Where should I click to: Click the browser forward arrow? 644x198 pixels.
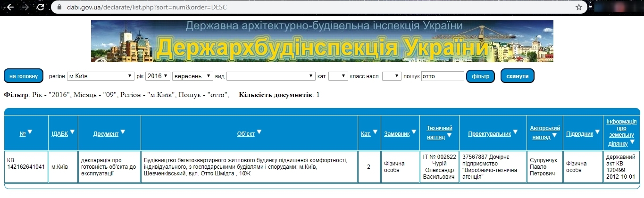(25, 7)
